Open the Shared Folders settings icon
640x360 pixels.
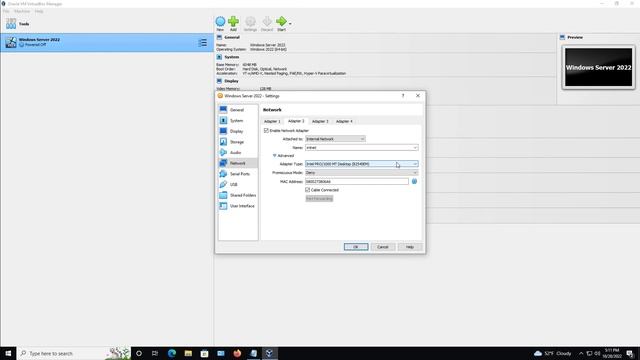223,195
